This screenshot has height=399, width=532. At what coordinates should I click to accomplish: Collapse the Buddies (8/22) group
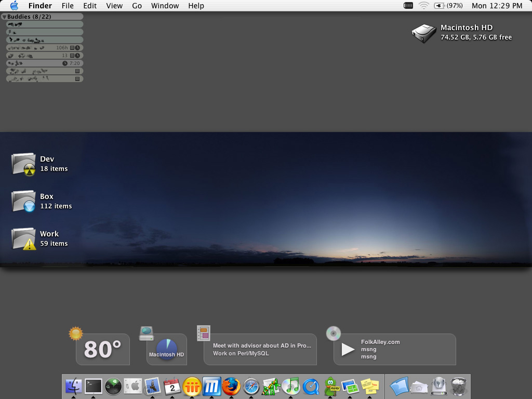click(x=4, y=17)
